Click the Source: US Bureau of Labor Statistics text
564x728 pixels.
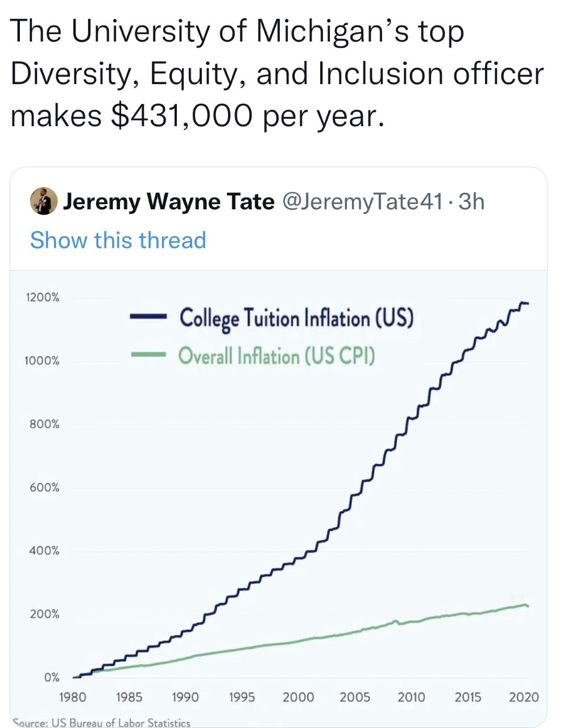(x=101, y=723)
